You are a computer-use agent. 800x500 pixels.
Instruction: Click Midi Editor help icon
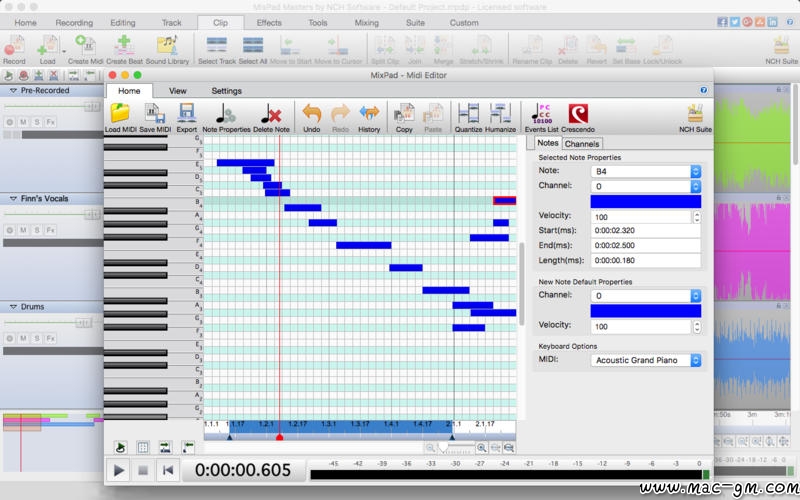[x=704, y=90]
